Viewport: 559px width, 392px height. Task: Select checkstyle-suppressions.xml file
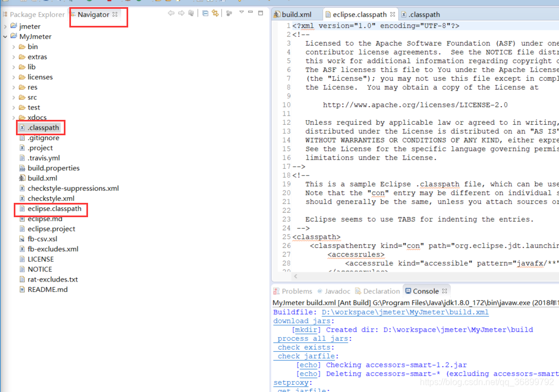click(73, 188)
